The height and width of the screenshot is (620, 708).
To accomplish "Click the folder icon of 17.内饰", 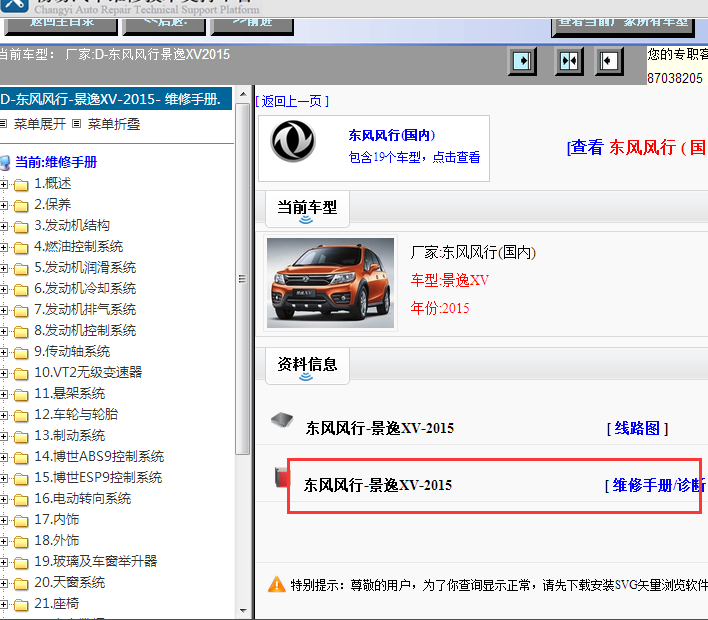I will (x=21, y=521).
